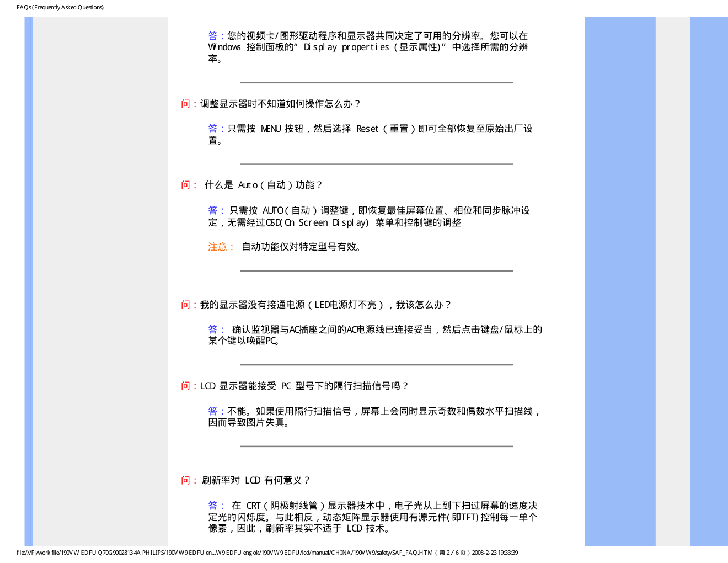Click the question asking what Auto (自动) does
This screenshot has height=563, width=728.
click(x=263, y=185)
